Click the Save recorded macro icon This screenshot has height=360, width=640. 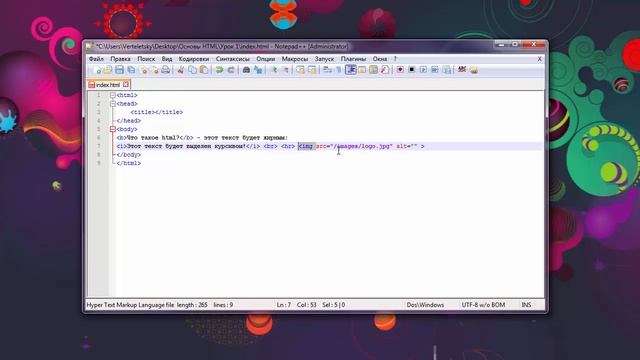447,70
